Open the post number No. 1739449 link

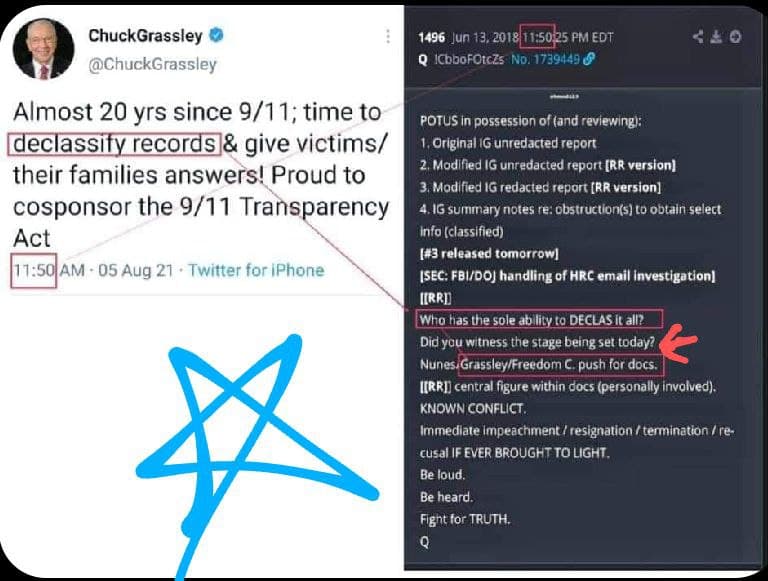(546, 59)
